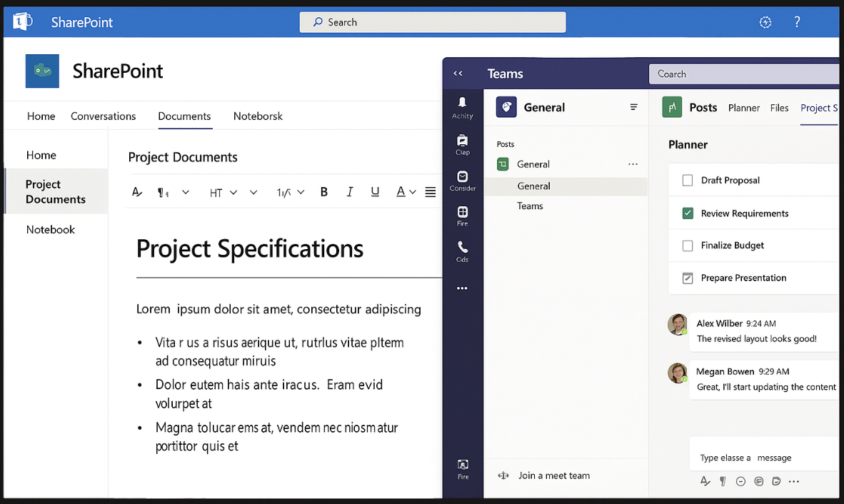Open the font size dropdown
Image resolution: width=844 pixels, height=504 pixels.
click(291, 193)
